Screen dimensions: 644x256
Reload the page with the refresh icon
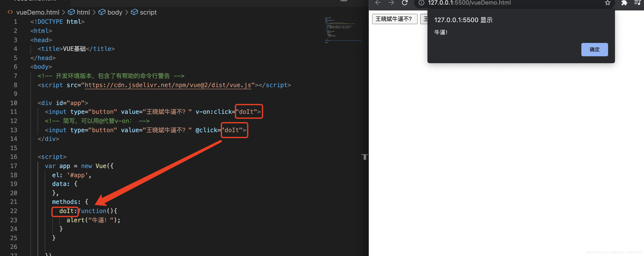point(405,3)
